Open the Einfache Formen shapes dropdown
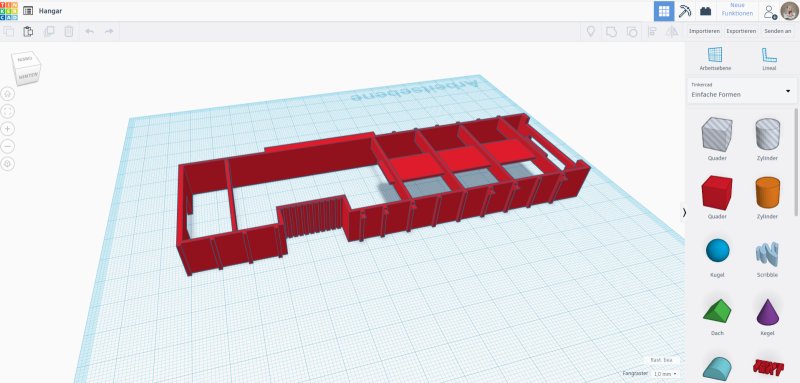Image resolution: width=800 pixels, height=383 pixels. coord(741,91)
